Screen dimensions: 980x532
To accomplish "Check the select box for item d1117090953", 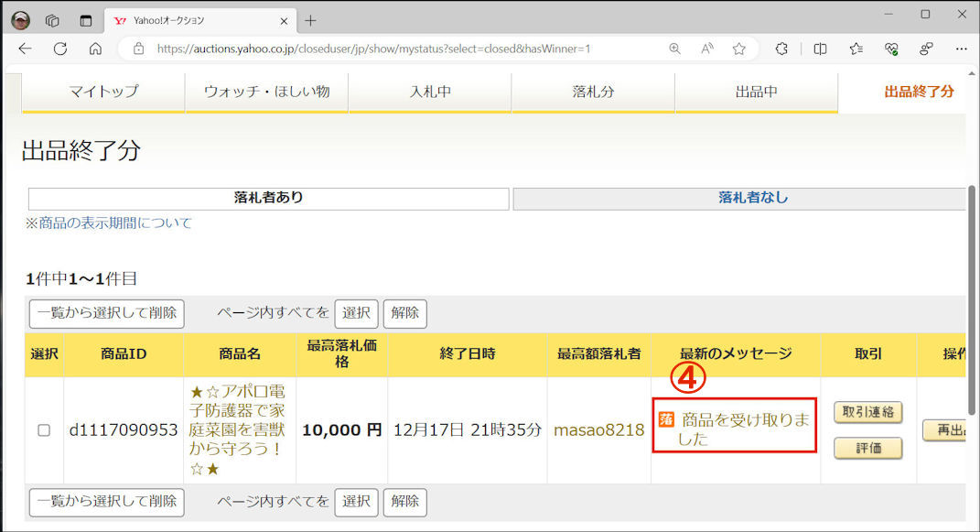I will [x=44, y=430].
